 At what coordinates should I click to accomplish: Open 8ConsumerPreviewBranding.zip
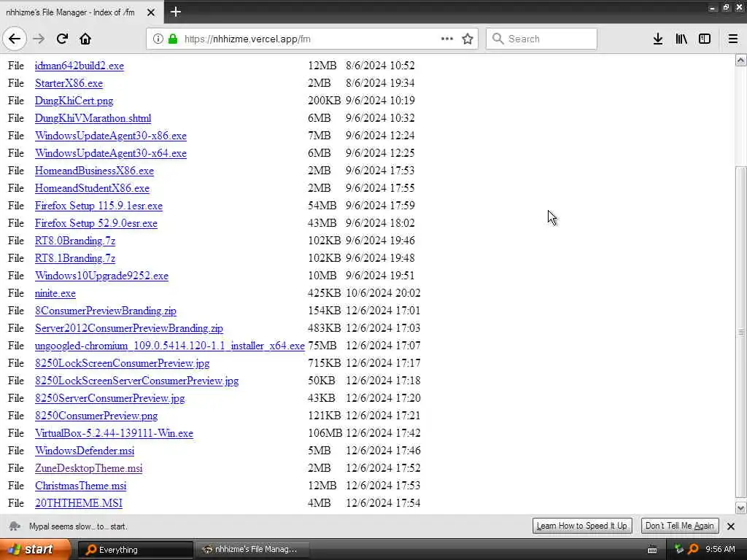[x=105, y=311]
